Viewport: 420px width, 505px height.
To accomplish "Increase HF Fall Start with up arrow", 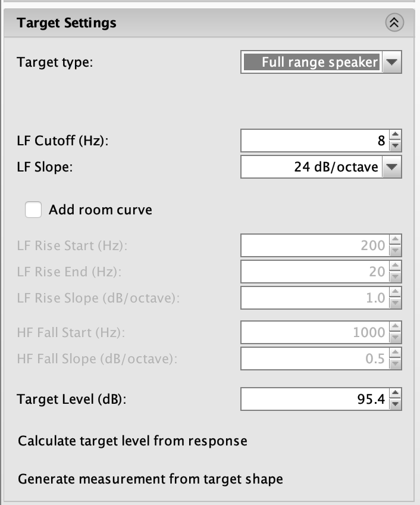I will coord(396,328).
